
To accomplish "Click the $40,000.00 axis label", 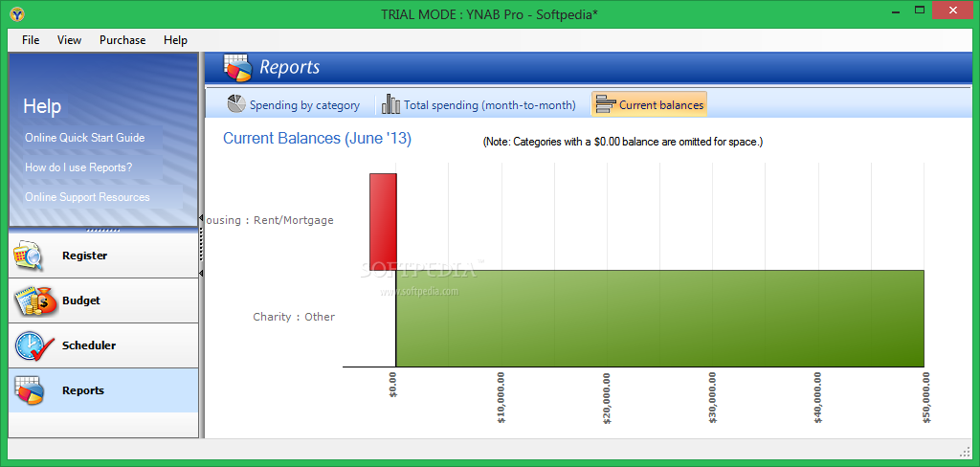I will tap(818, 397).
